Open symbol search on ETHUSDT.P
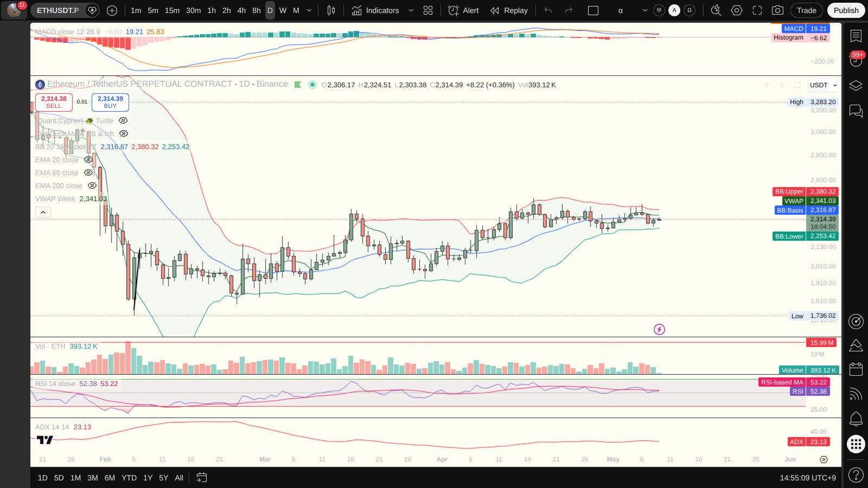This screenshot has width=868, height=488. [x=58, y=10]
